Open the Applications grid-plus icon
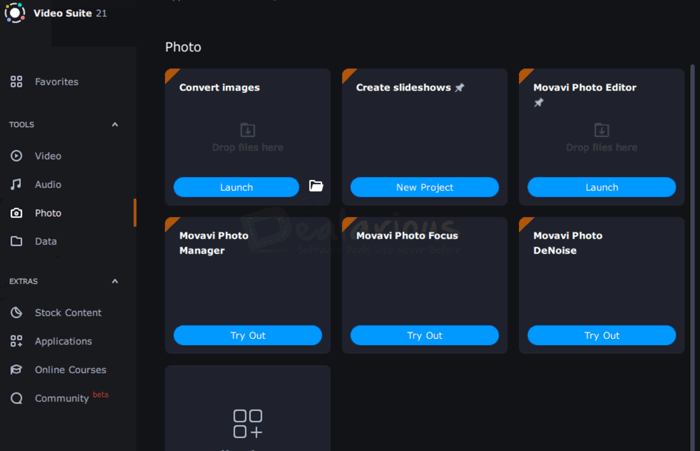 [x=17, y=341]
